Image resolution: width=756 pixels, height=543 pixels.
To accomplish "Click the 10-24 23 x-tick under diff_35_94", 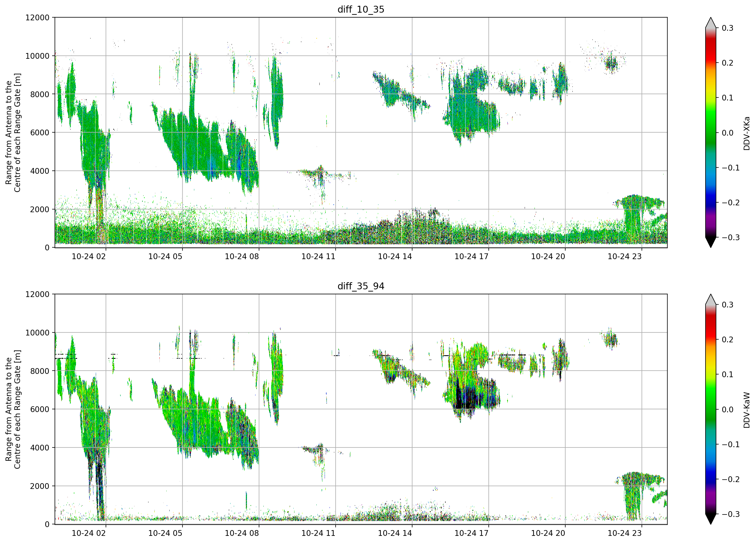I will (625, 533).
